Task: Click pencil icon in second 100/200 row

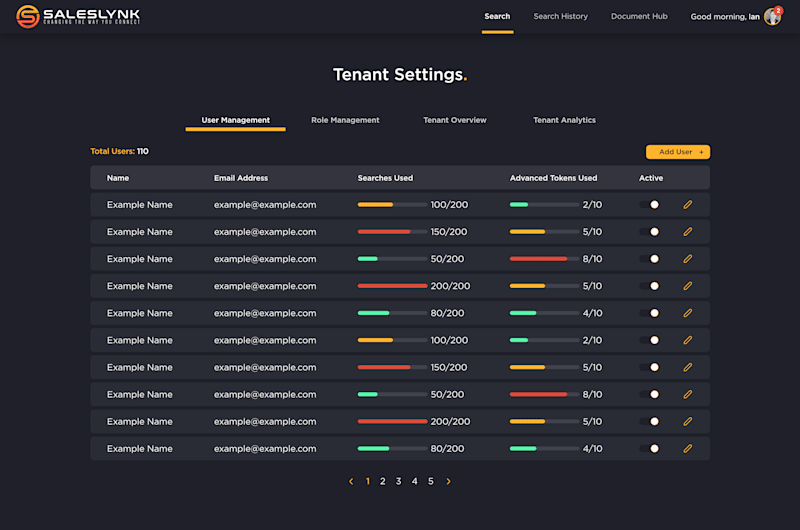Action: 688,340
